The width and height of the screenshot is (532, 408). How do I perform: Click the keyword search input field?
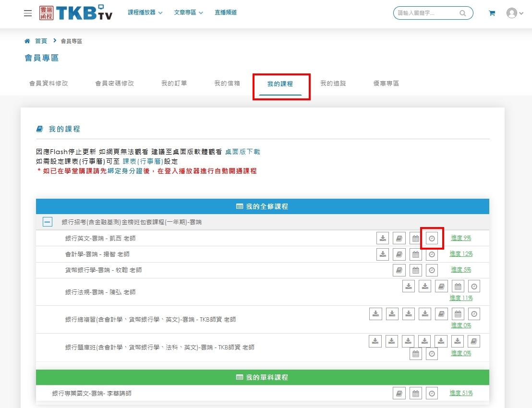coord(426,13)
